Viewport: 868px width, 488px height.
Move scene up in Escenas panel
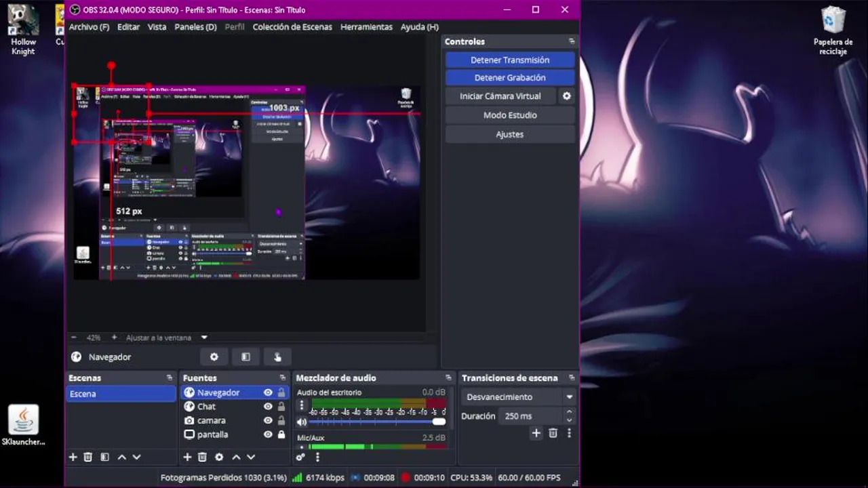121,457
